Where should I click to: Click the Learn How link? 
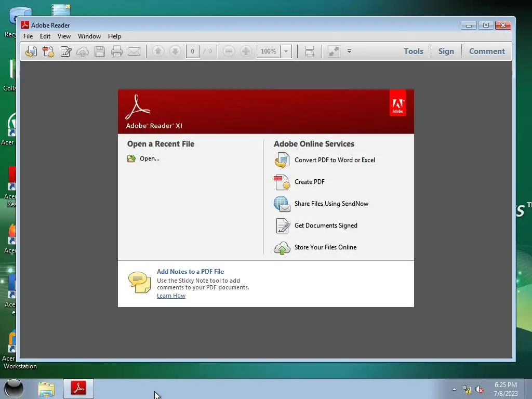tap(171, 296)
